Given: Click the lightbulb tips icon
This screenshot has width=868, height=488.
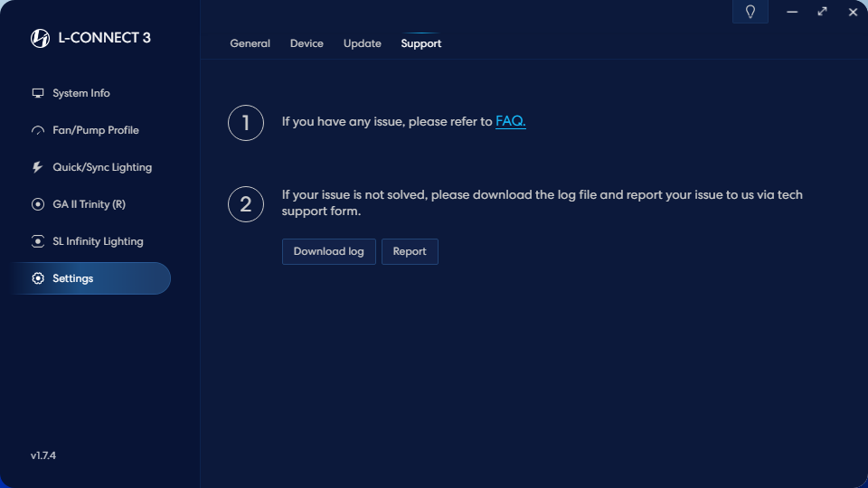Looking at the screenshot, I should coord(750,12).
